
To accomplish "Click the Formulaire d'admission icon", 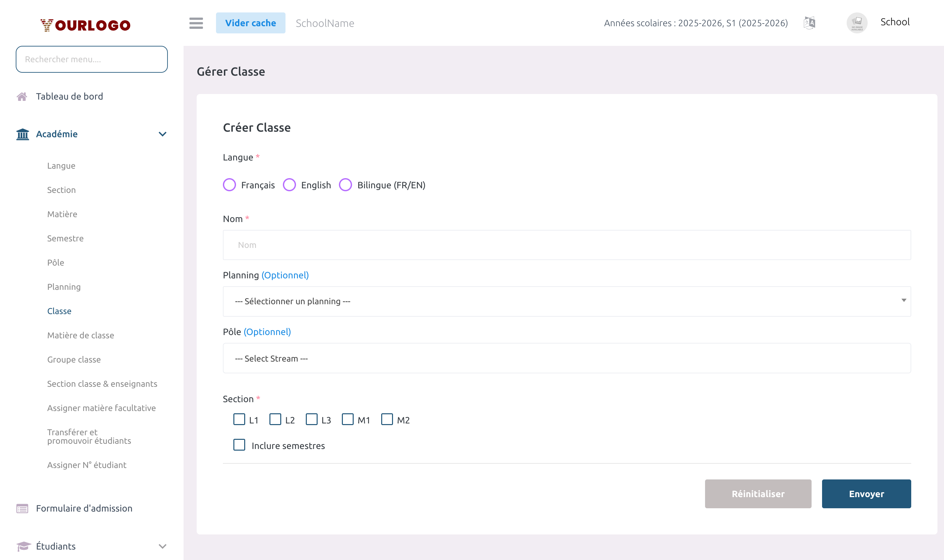I will click(22, 508).
